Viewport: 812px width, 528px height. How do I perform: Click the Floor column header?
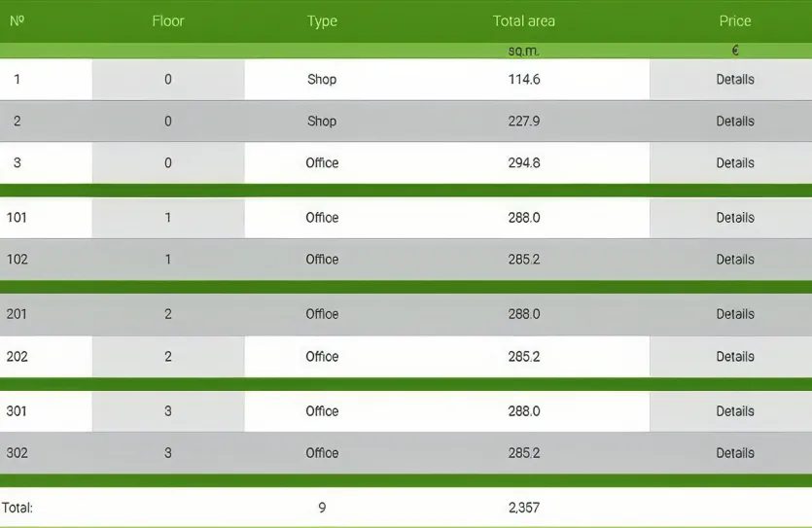(168, 21)
